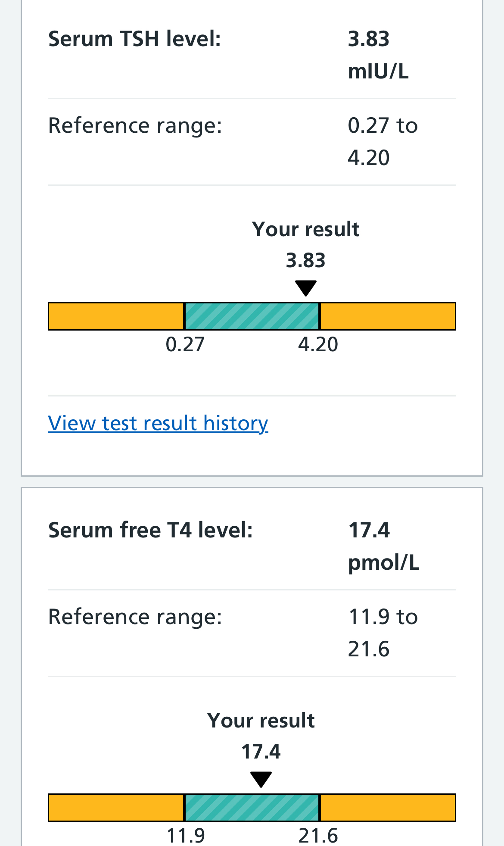
Task: Select the above-range orange segment of TSH bar
Action: (388, 316)
